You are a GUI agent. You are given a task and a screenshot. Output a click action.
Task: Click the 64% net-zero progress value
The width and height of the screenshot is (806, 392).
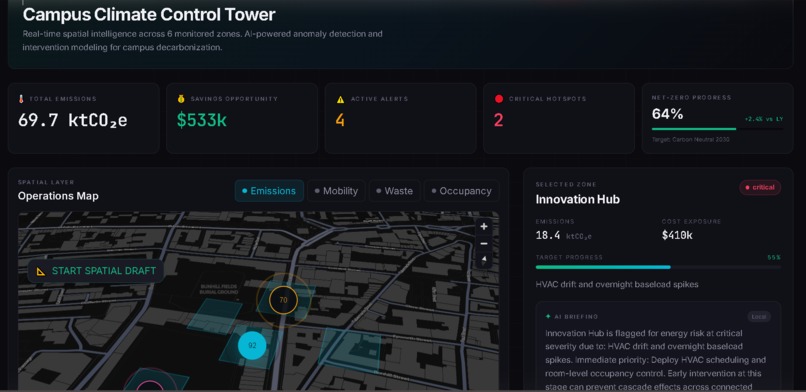click(x=667, y=115)
